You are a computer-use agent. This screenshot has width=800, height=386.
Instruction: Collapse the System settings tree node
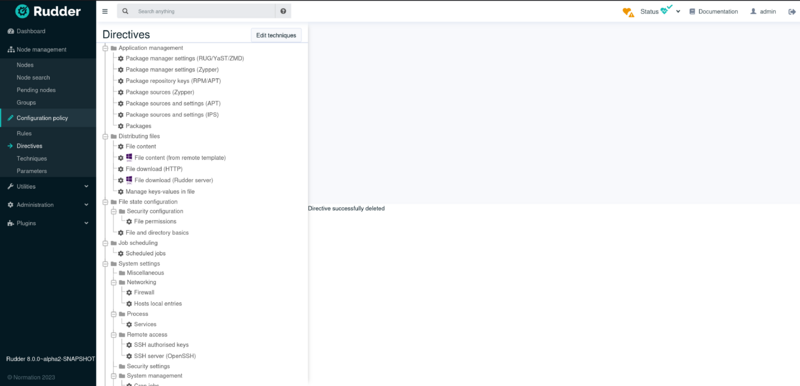click(106, 264)
